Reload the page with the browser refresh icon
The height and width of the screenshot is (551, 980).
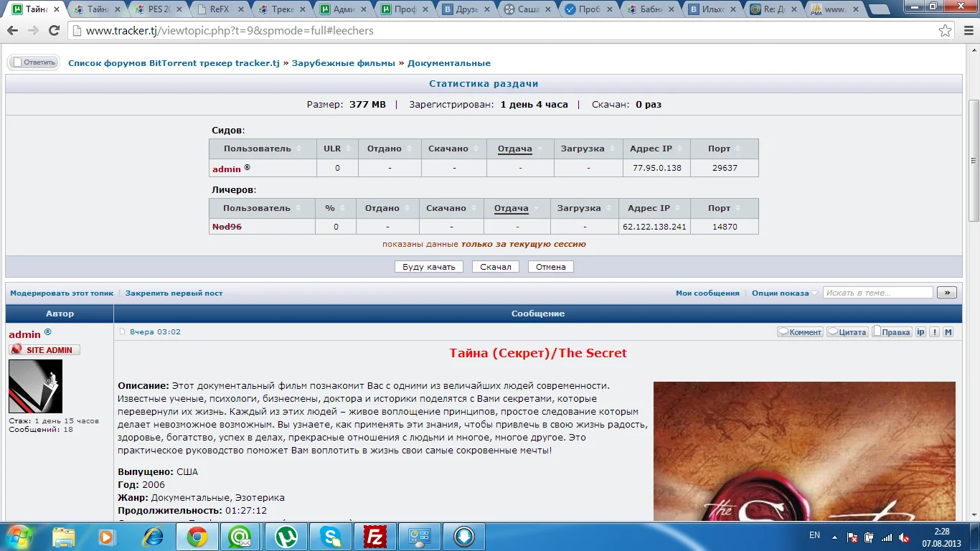pyautogui.click(x=54, y=31)
